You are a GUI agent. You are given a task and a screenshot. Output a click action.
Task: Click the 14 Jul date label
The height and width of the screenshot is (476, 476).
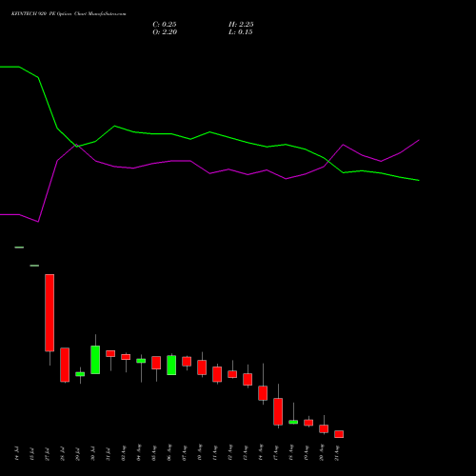pos(17,454)
